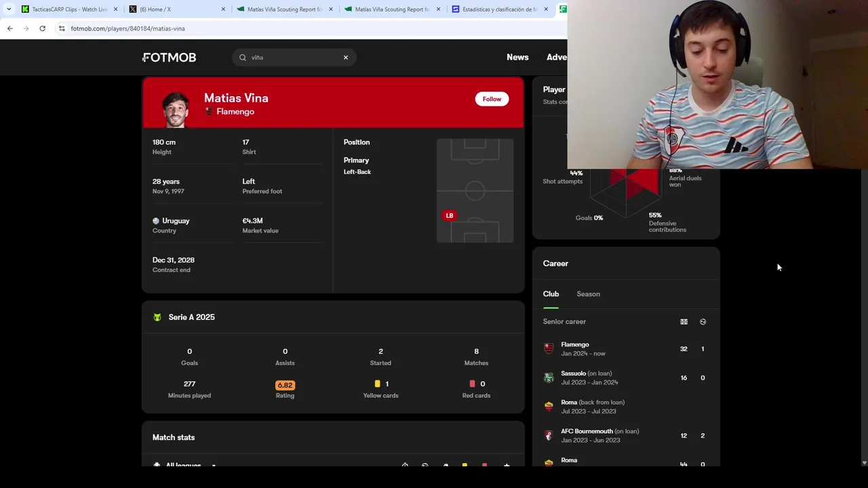Switch to the (6) Home / X tab
The height and width of the screenshot is (488, 868).
pyautogui.click(x=176, y=9)
